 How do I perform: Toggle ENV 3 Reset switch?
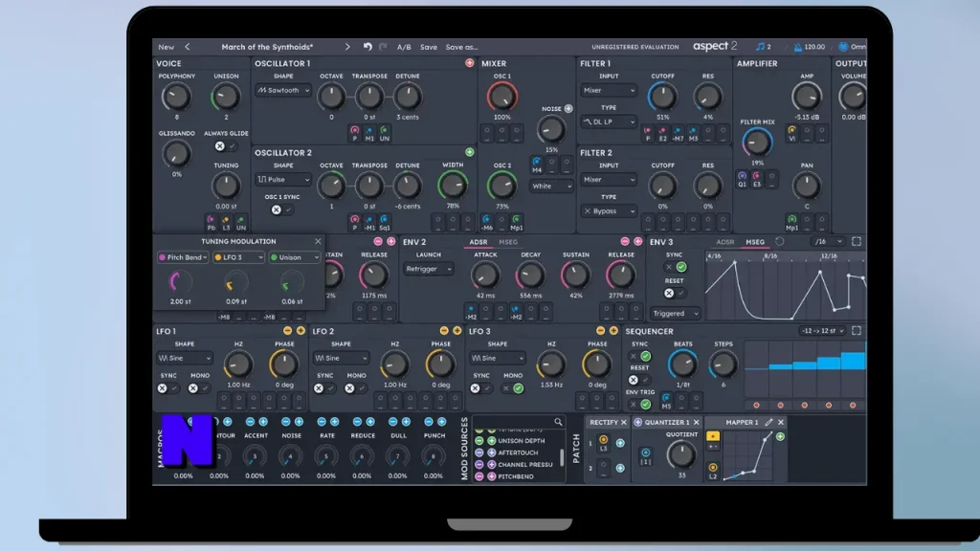coord(675,293)
